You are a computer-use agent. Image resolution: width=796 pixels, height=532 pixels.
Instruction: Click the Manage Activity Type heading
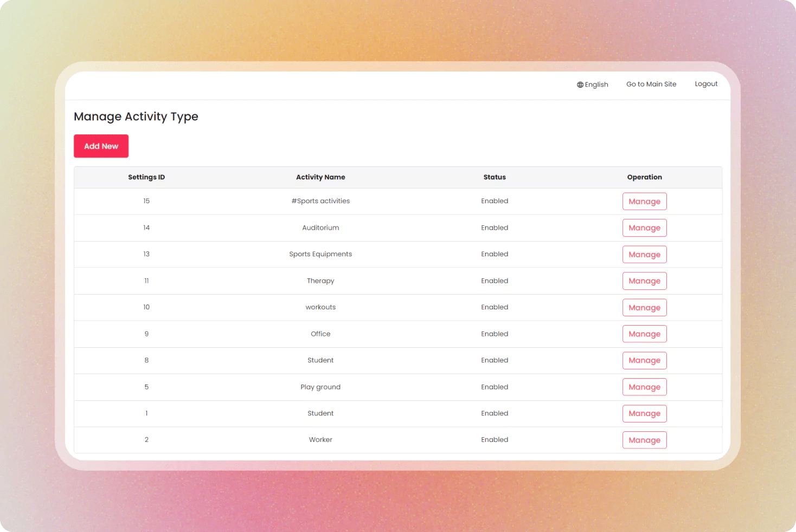click(136, 117)
